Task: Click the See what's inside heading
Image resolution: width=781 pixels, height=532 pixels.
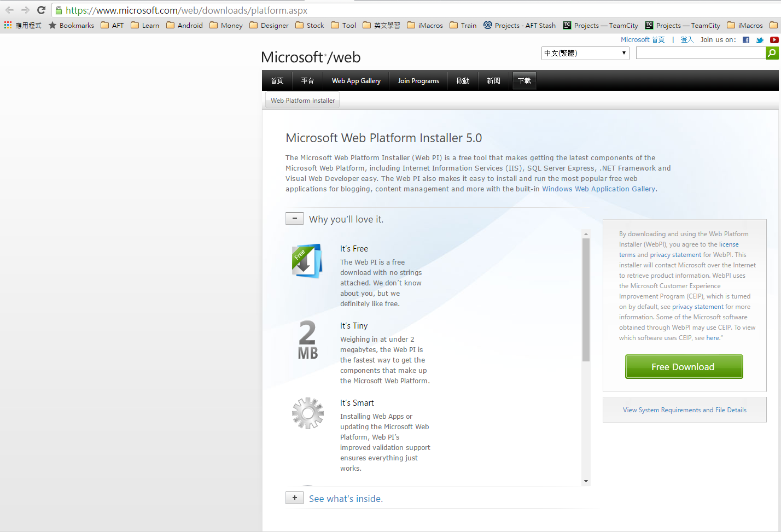Action: 346,499
